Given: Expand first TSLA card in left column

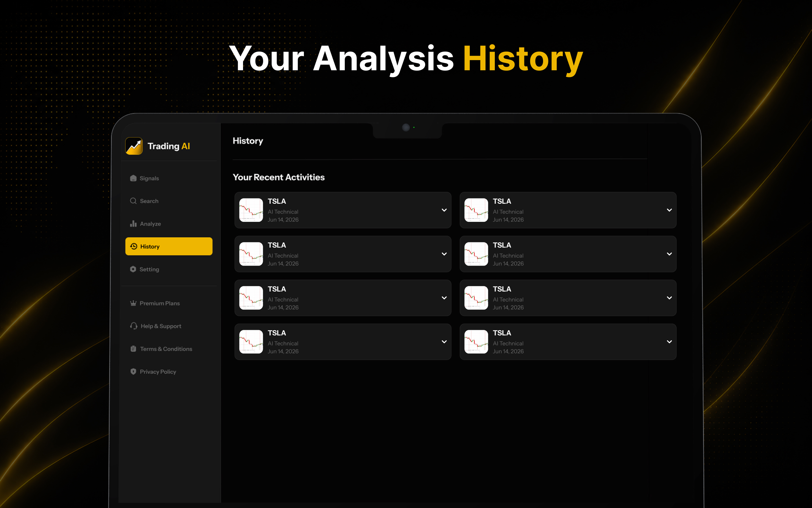Looking at the screenshot, I should (x=444, y=210).
